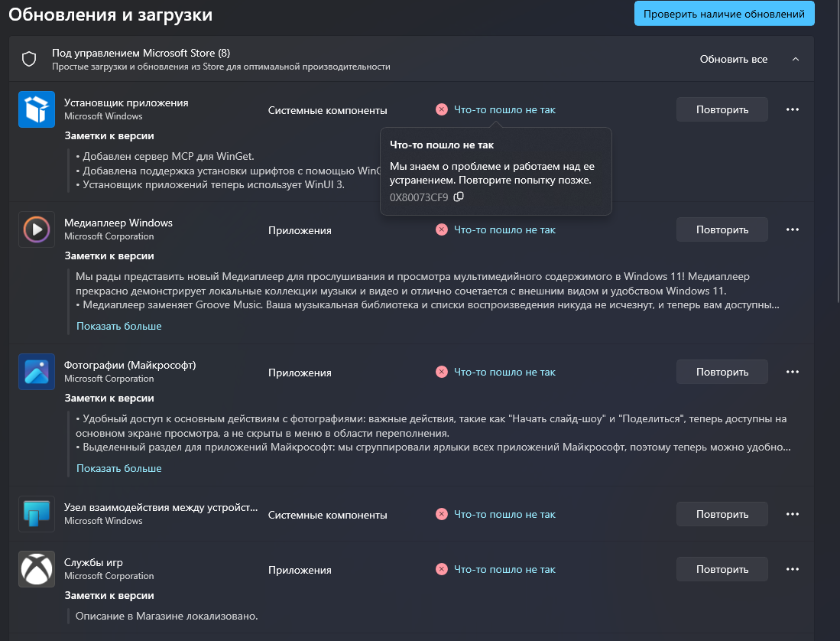The image size is (840, 641).
Task: Click the Cross-device interaction hub icon
Action: point(37,514)
